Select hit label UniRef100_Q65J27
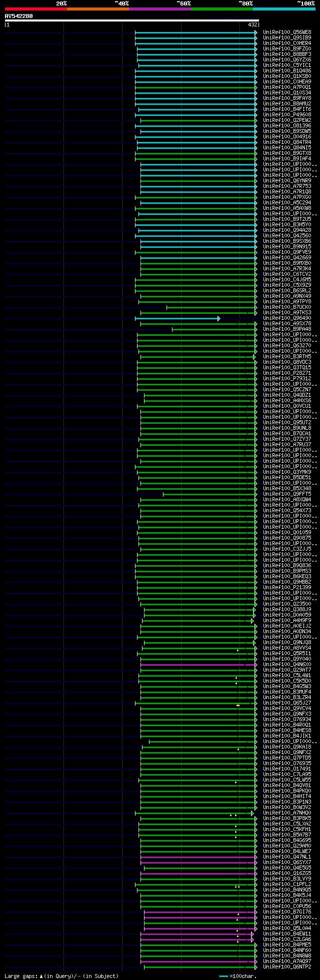Screen dimensions: 320x980 pyautogui.click(x=287, y=703)
